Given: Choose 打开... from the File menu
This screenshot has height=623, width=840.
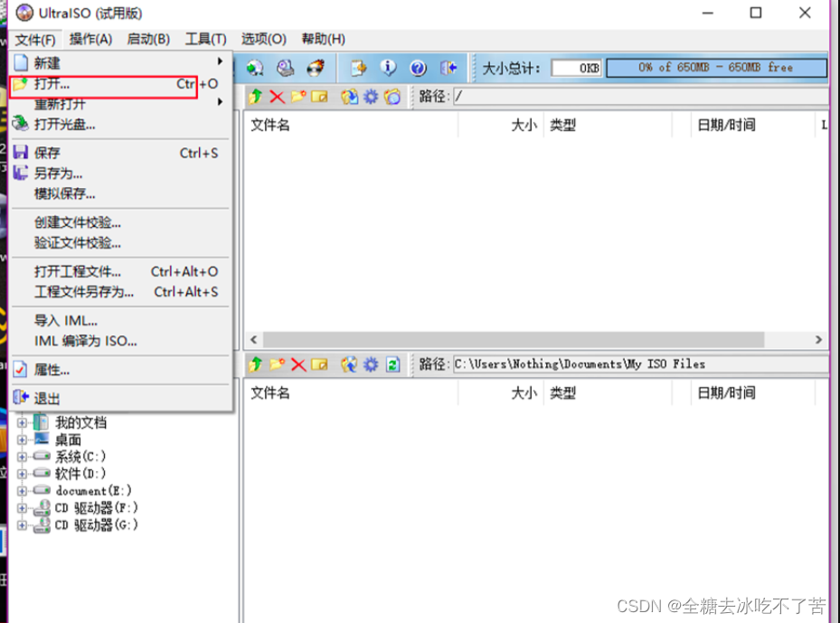Looking at the screenshot, I should 52,84.
